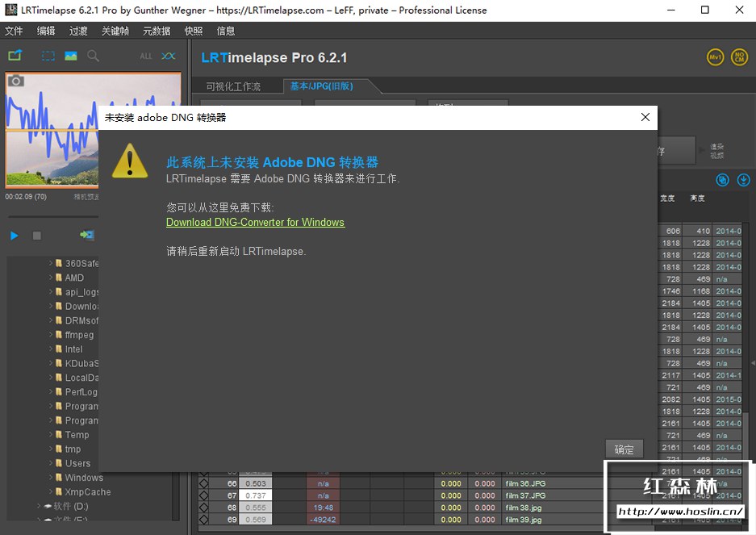Open the 编辑 menu
This screenshot has width=756, height=535.
(x=46, y=31)
